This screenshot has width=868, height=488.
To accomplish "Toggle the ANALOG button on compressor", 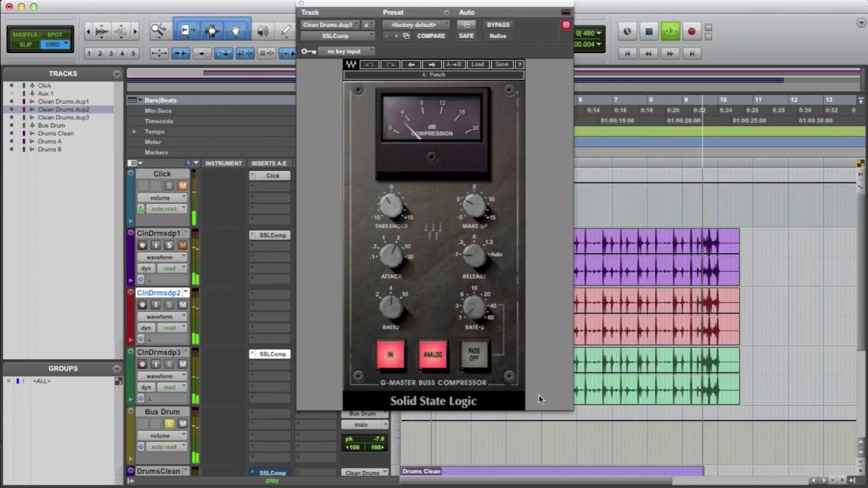I will click(x=433, y=355).
